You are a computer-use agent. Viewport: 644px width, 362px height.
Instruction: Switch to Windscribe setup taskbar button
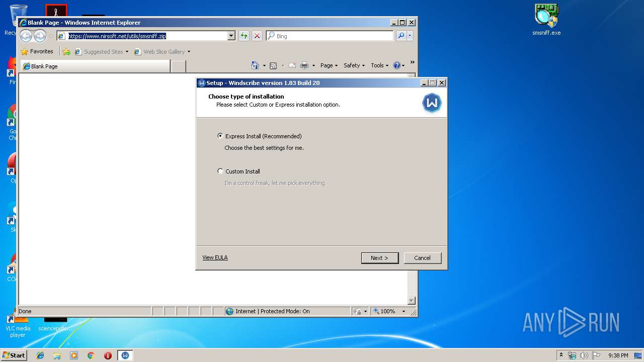point(125,355)
